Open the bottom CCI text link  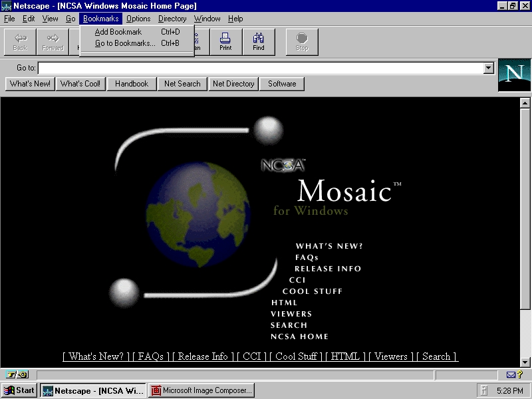(x=252, y=356)
